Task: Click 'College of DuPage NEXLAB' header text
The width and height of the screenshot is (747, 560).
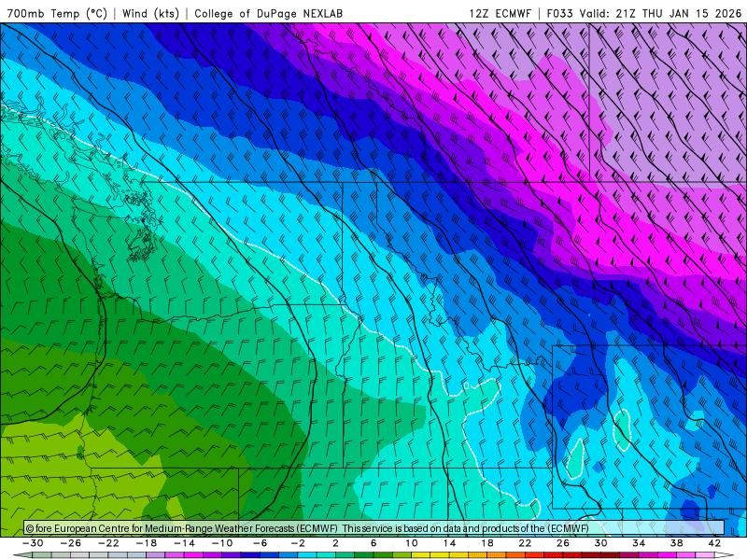Action: point(268,13)
